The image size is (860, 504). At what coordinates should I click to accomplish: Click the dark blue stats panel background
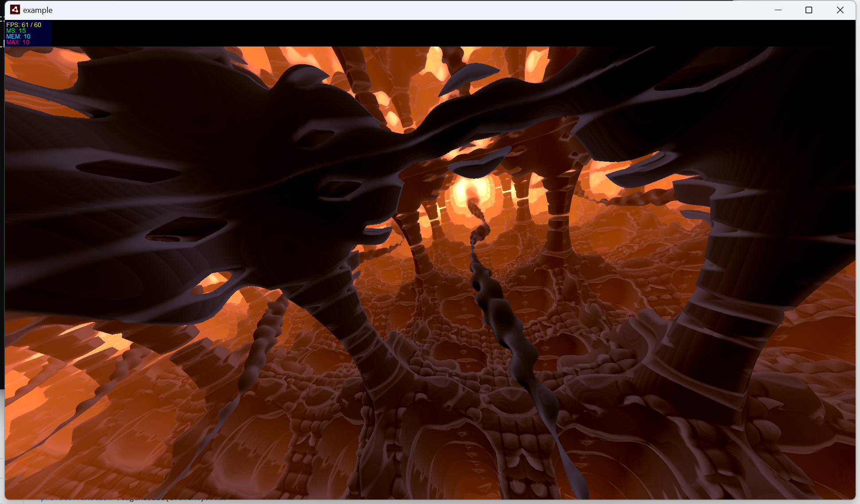tap(44, 35)
